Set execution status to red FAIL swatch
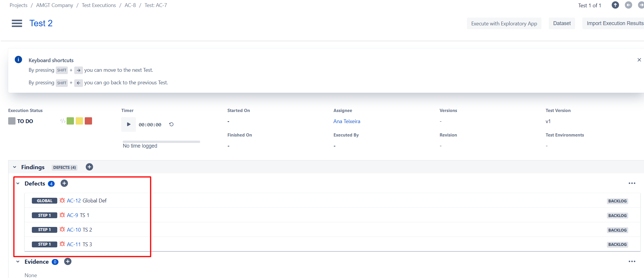This screenshot has height=278, width=644. click(88, 121)
